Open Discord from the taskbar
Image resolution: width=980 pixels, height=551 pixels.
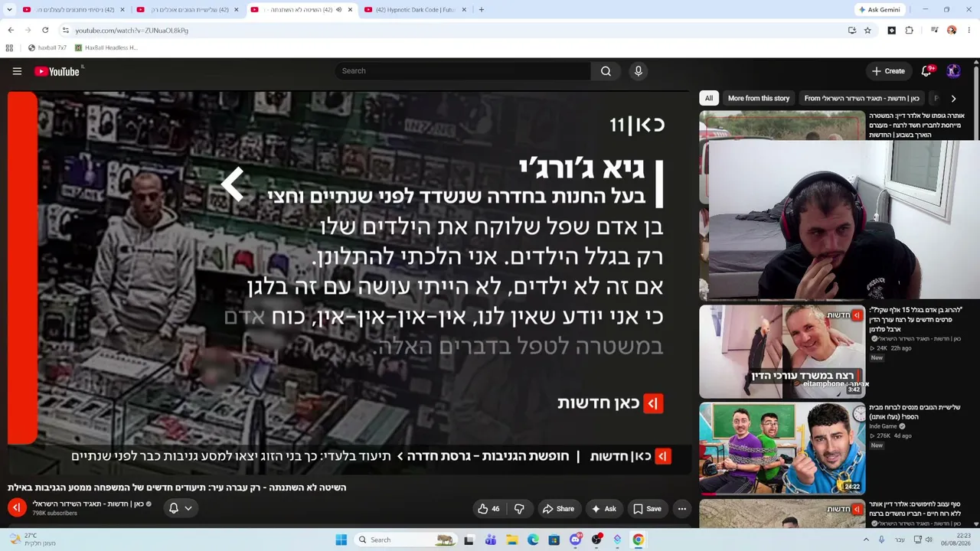(x=576, y=540)
